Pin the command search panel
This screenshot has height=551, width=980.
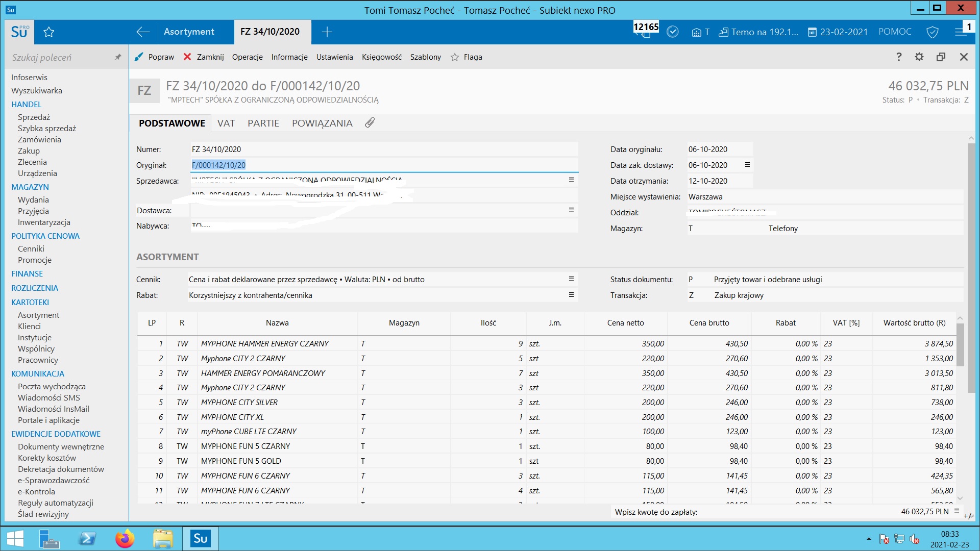pyautogui.click(x=118, y=57)
